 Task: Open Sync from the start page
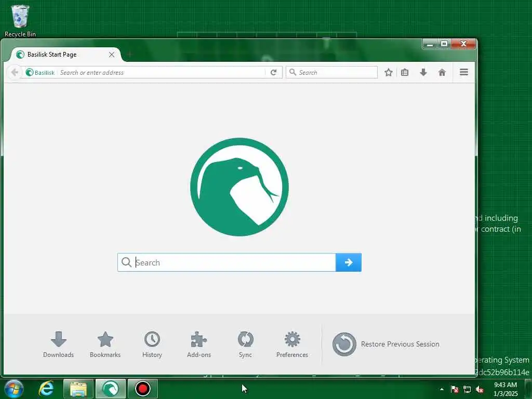(x=245, y=344)
